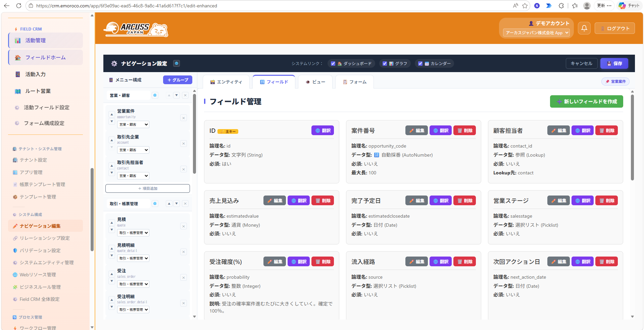Switch to ビュー tab
This screenshot has width=644, height=330.
[315, 82]
